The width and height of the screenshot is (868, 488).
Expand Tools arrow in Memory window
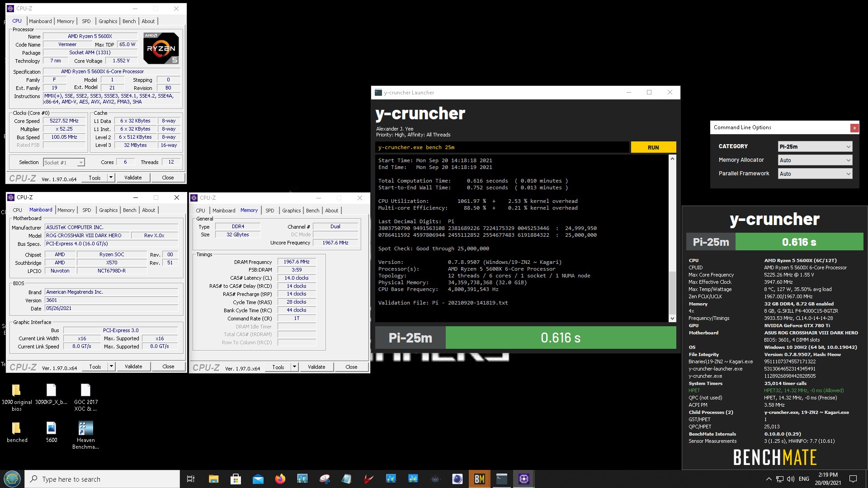click(x=294, y=367)
